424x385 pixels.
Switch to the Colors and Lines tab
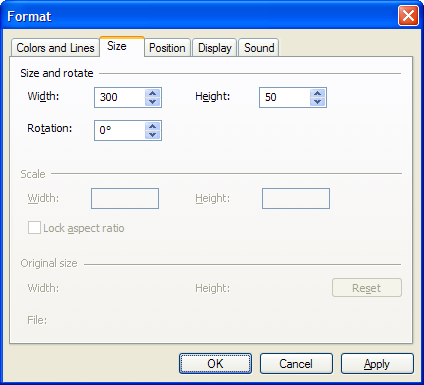[x=55, y=48]
